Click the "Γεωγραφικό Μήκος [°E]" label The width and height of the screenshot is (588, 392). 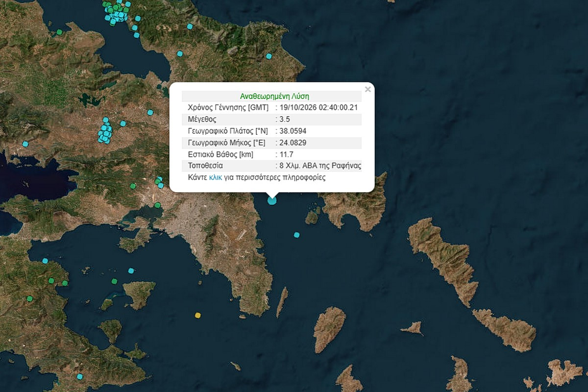226,143
